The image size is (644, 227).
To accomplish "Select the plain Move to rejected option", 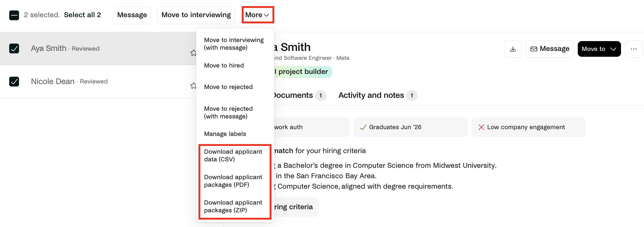I will (228, 87).
